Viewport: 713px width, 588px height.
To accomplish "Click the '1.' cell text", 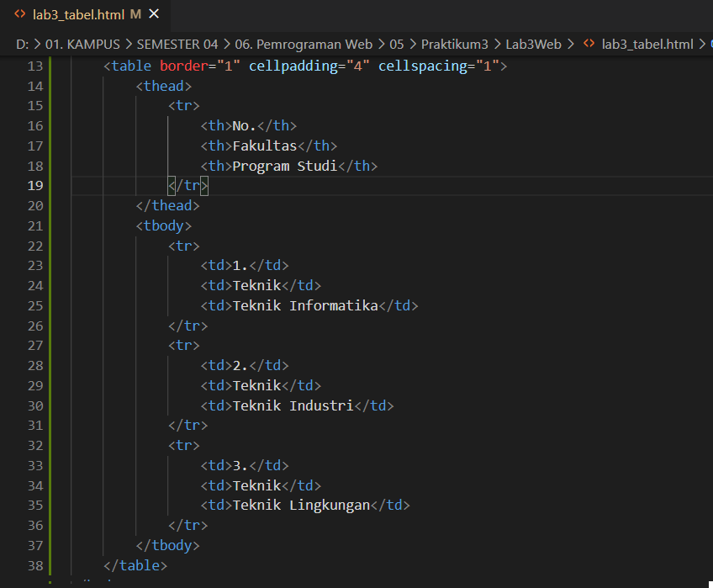I will [x=240, y=265].
